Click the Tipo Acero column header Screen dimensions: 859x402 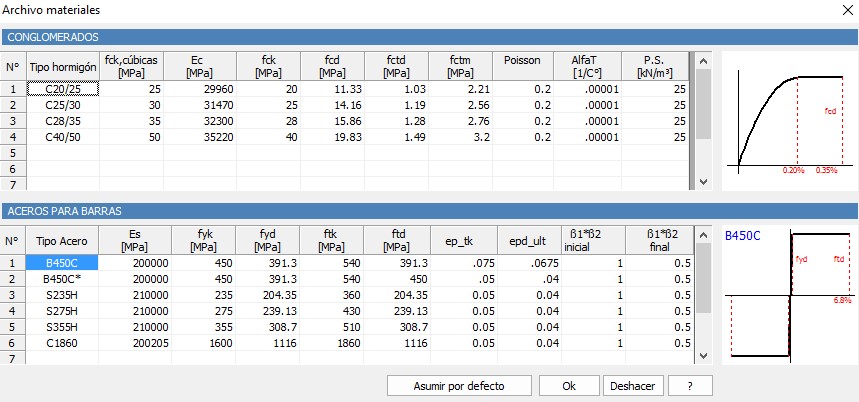tap(62, 240)
